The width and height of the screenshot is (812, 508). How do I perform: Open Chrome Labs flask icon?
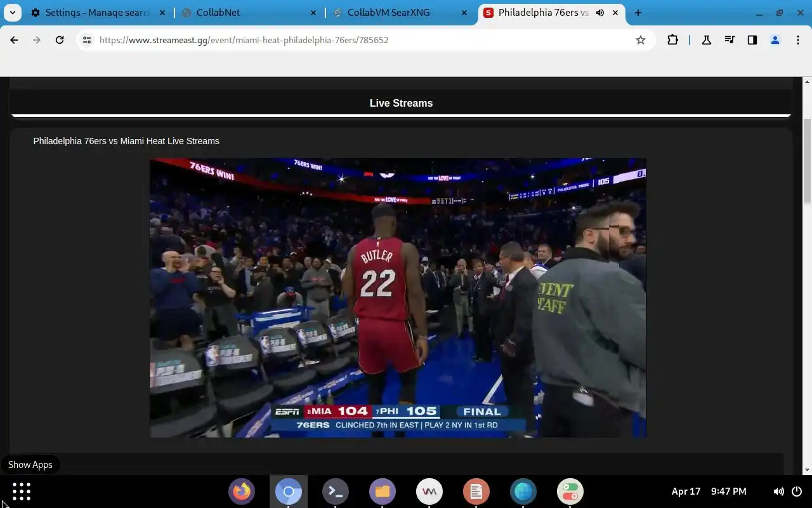click(x=706, y=40)
